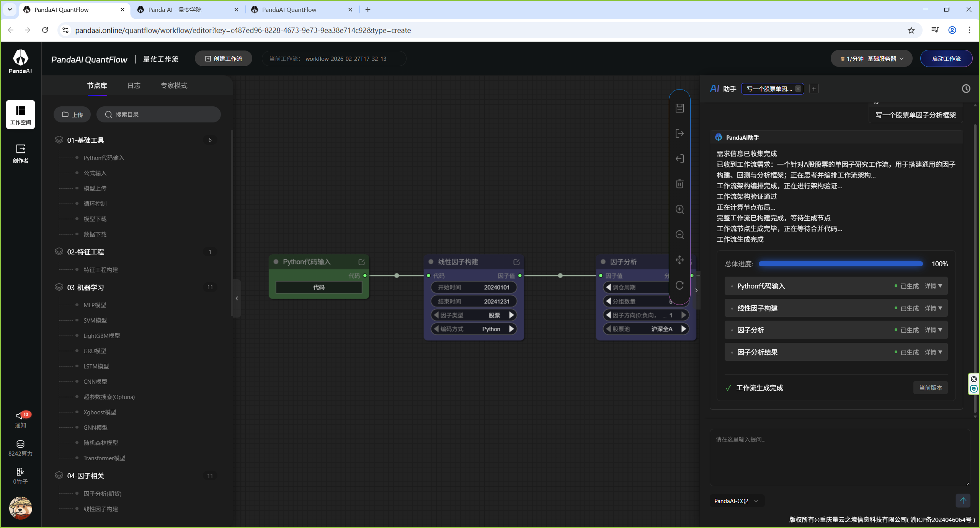Viewport: 980px width, 528px height.
Task: Collapse the right AI assistant panel arrow
Action: [x=696, y=290]
